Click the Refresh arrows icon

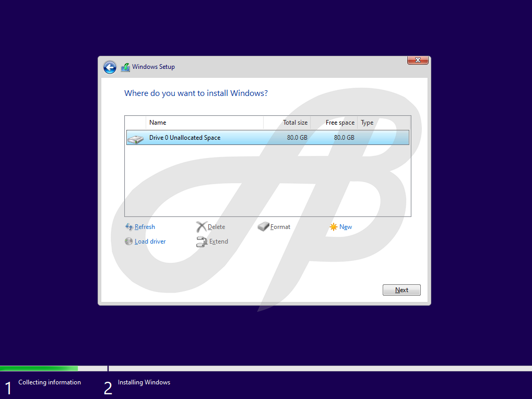coord(129,227)
